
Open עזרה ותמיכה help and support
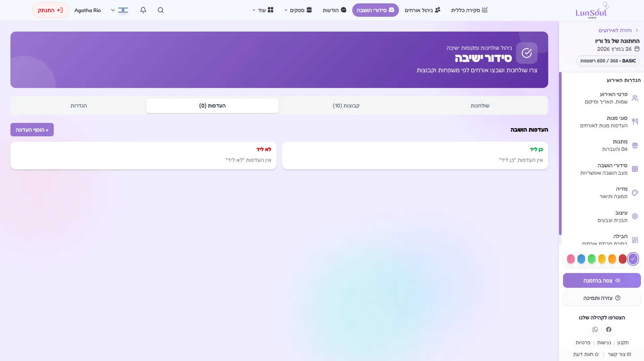[x=602, y=298]
